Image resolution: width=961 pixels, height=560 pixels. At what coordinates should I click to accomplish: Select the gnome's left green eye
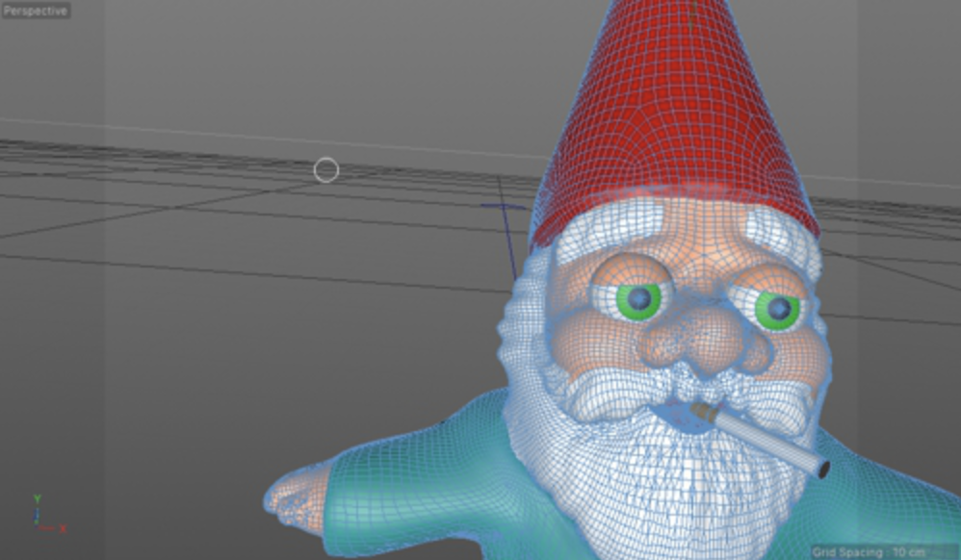[638, 300]
